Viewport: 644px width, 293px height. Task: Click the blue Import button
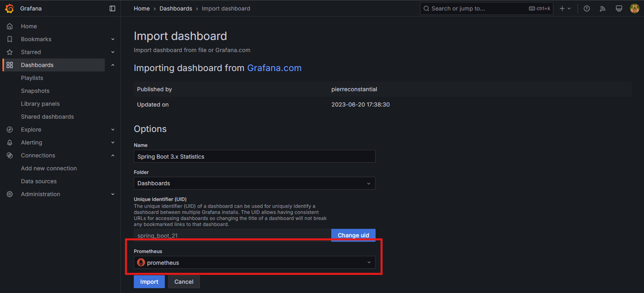coord(149,282)
